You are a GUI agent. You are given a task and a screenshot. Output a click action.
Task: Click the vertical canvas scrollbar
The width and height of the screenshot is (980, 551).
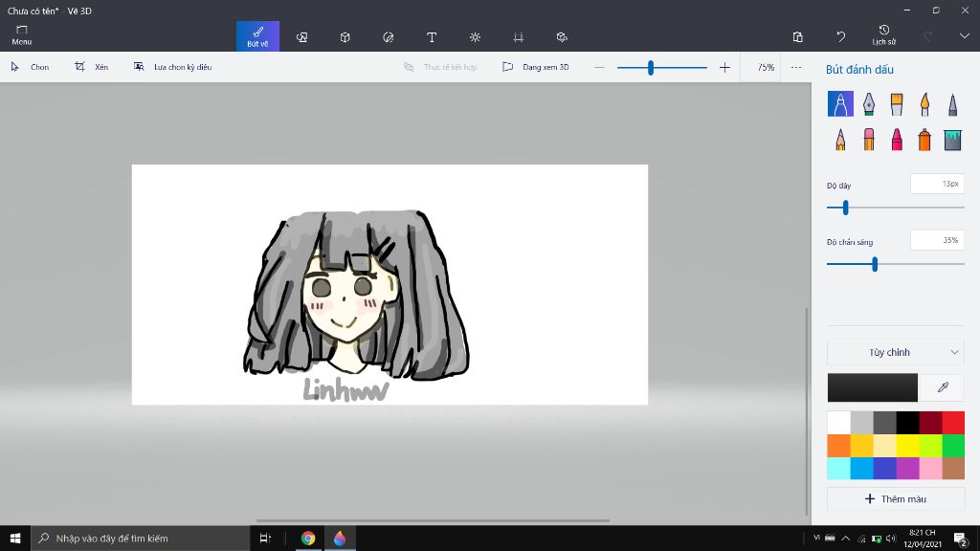click(806, 412)
